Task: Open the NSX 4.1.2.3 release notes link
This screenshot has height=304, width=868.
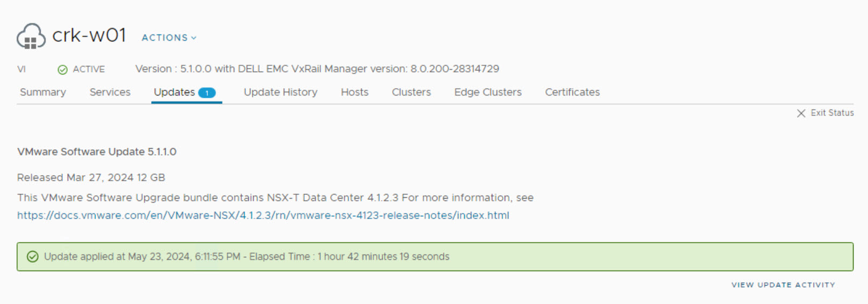Action: click(263, 215)
